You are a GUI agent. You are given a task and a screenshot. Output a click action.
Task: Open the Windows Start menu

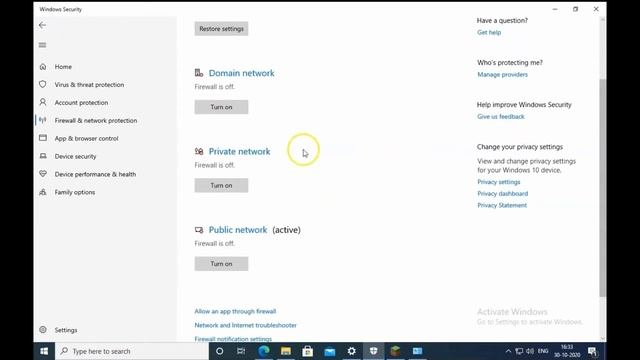tap(44, 351)
